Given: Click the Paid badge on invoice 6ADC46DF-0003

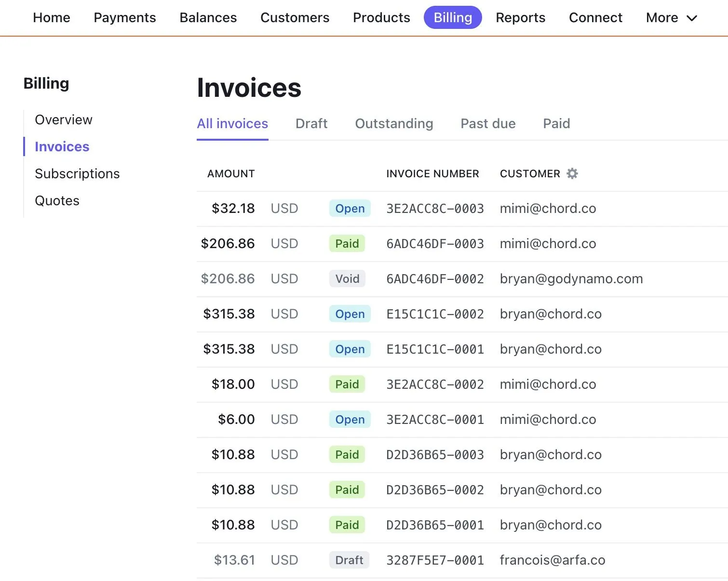Looking at the screenshot, I should [x=347, y=244].
